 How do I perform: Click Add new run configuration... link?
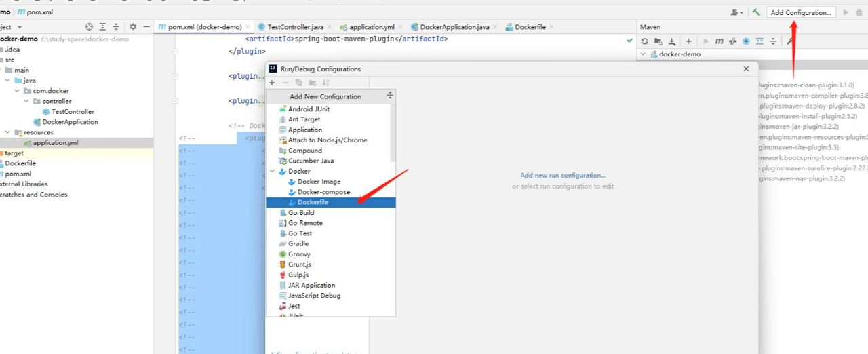click(x=562, y=176)
